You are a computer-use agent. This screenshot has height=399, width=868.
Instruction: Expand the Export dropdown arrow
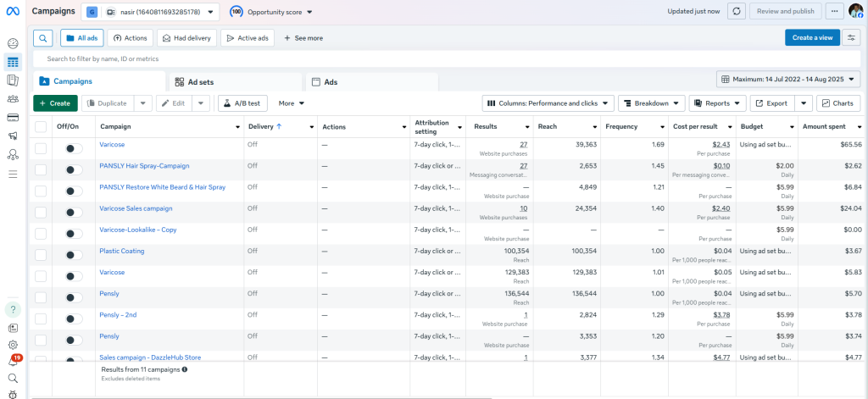[804, 103]
